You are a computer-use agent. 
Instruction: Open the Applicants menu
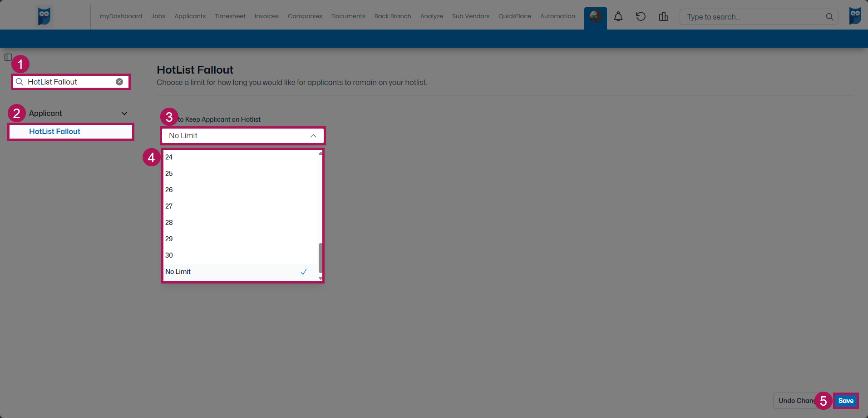[190, 16]
